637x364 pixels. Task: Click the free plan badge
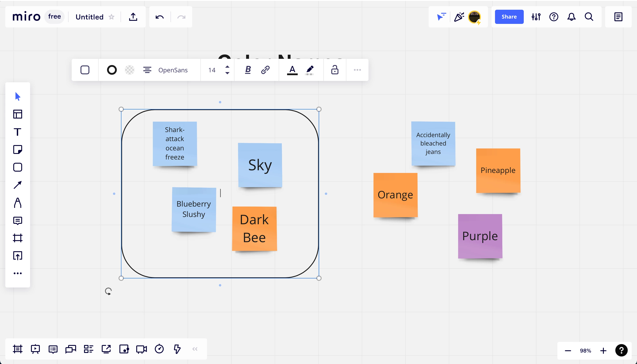tap(54, 17)
